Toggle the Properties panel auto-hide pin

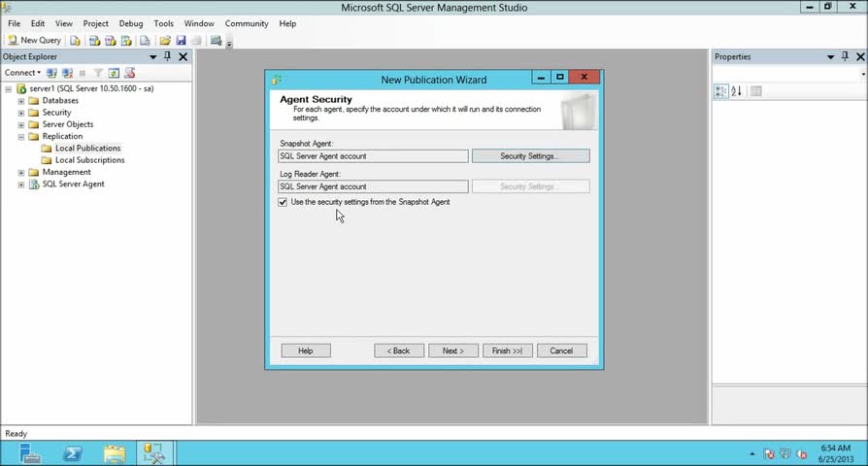click(x=845, y=56)
